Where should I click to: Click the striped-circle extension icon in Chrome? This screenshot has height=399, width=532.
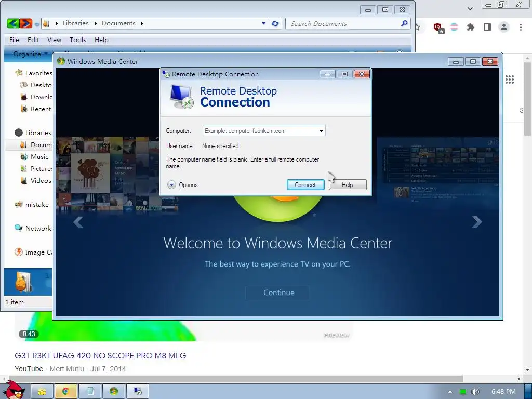[x=454, y=27]
